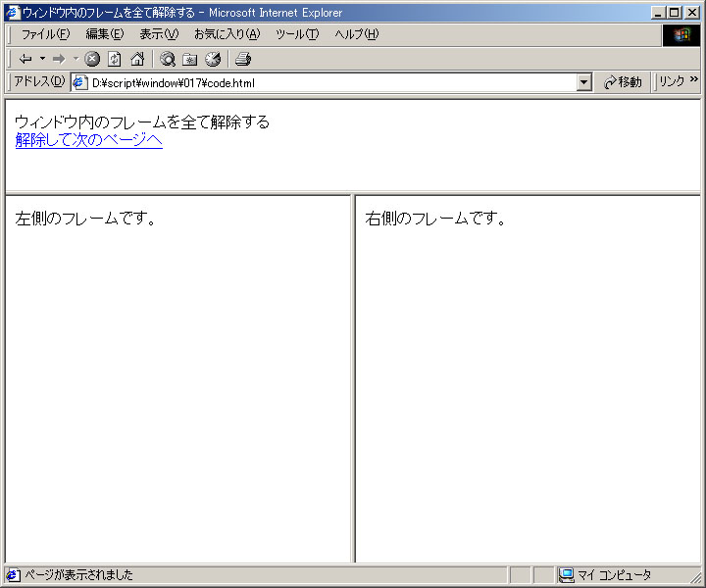Close the Internet Explorer window

click(692, 13)
